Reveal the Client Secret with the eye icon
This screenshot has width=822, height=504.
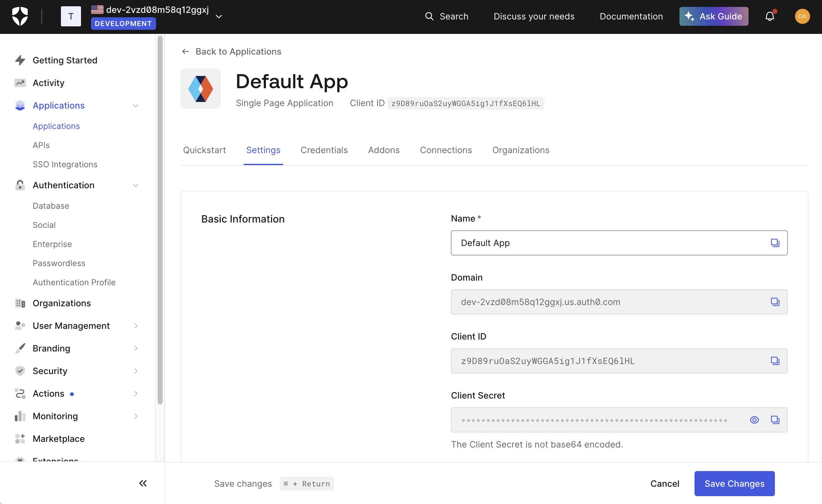pos(754,420)
